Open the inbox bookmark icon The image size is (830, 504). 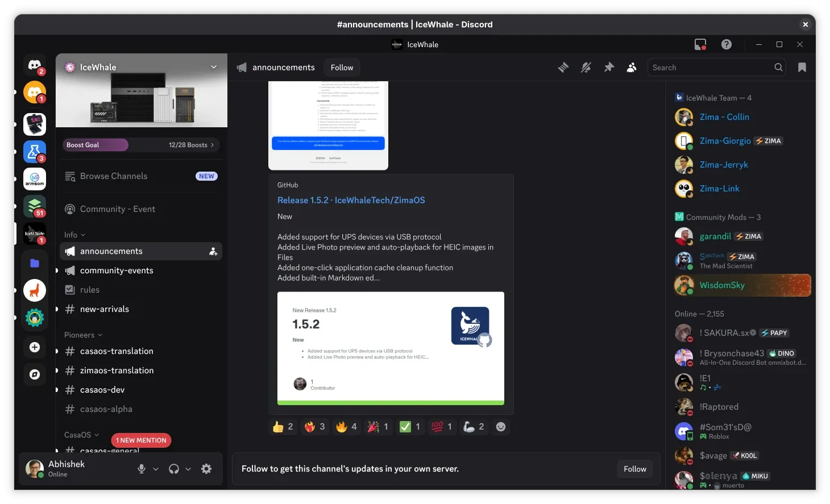point(802,67)
